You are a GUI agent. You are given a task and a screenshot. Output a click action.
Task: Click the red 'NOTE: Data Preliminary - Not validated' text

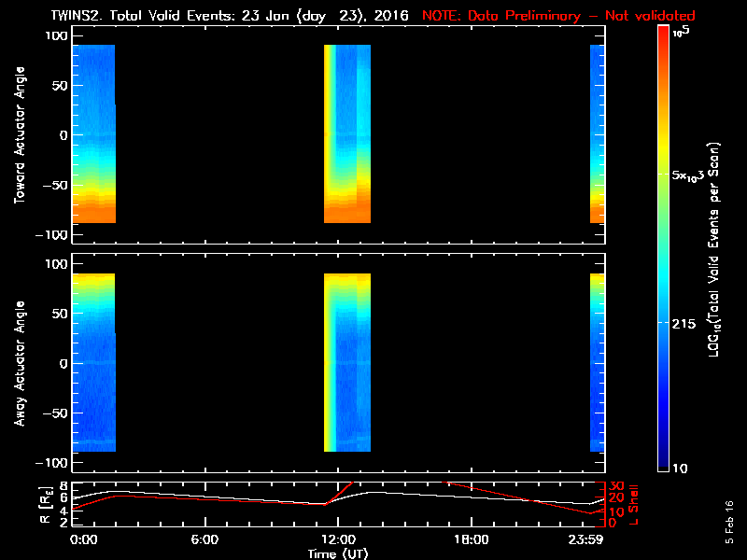click(558, 16)
